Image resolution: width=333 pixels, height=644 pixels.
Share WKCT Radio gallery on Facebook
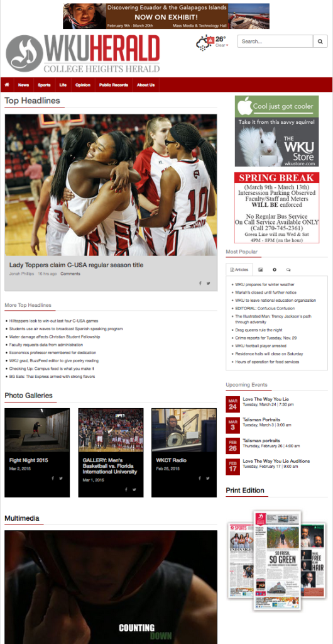click(200, 478)
